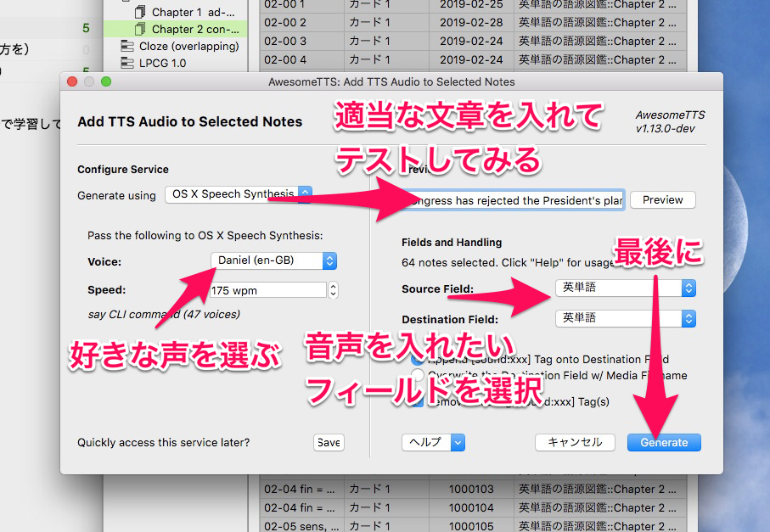
Task: Click the AwesomeTTS v1.13.0-dev version label
Action: point(670,121)
